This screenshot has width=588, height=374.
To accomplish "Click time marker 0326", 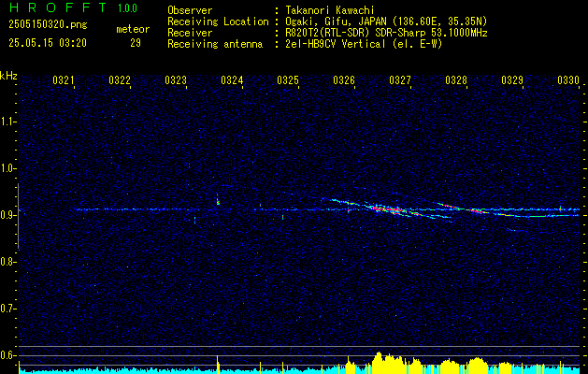I will click(344, 79).
